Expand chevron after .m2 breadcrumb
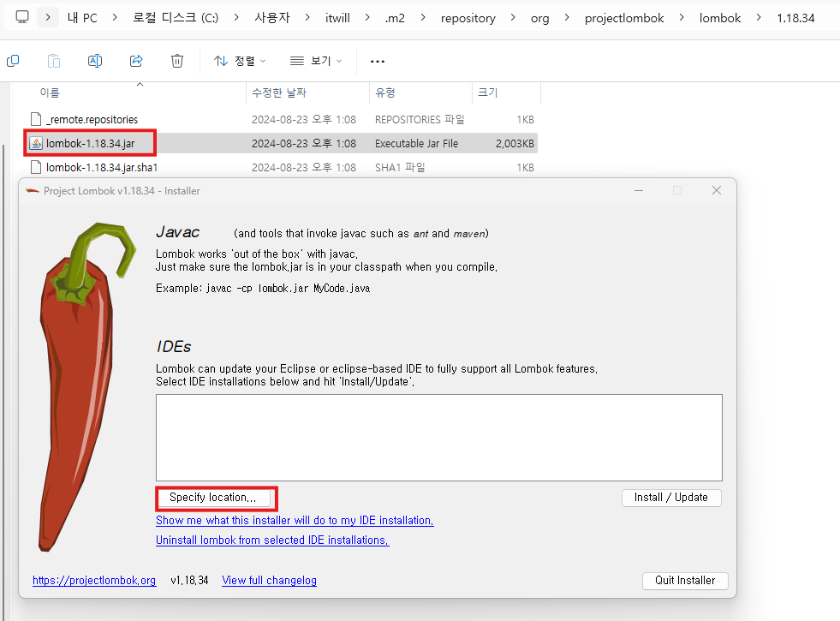The image size is (840, 621). 423,17
